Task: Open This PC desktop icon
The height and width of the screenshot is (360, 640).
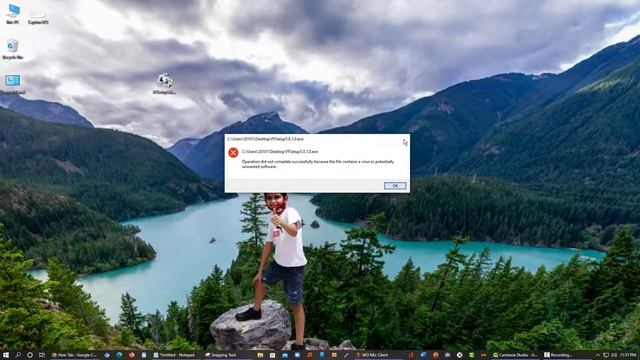Action: point(13,14)
